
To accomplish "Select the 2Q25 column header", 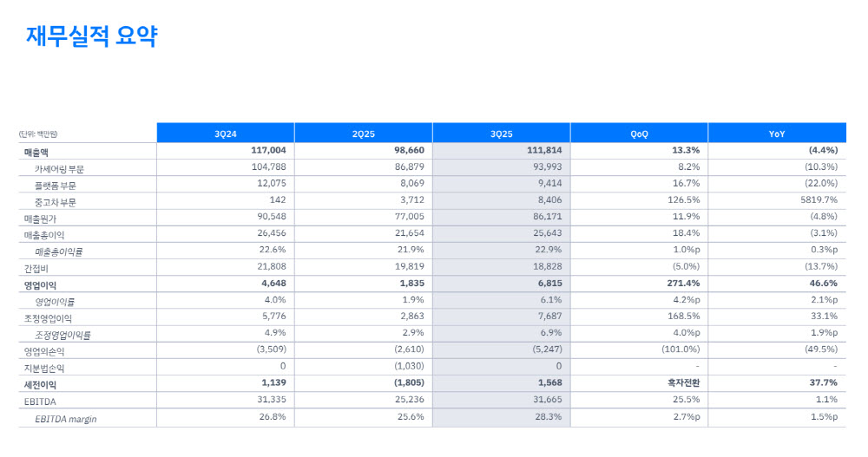I will (x=363, y=134).
